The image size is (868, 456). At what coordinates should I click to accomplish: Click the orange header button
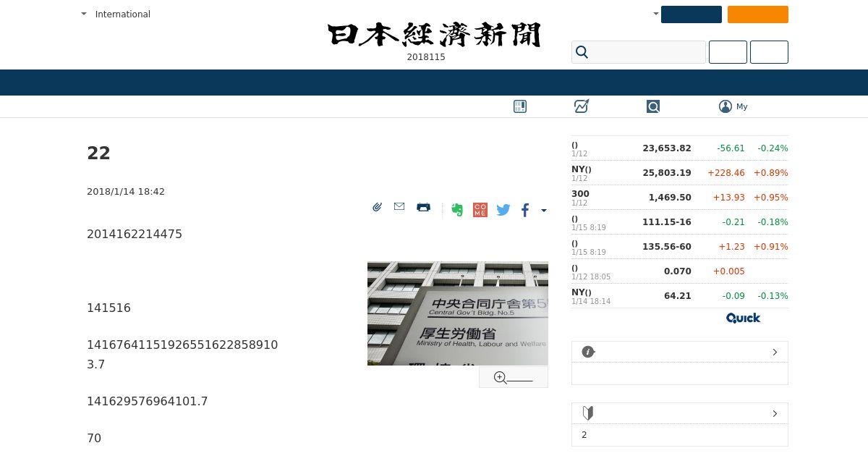point(758,14)
